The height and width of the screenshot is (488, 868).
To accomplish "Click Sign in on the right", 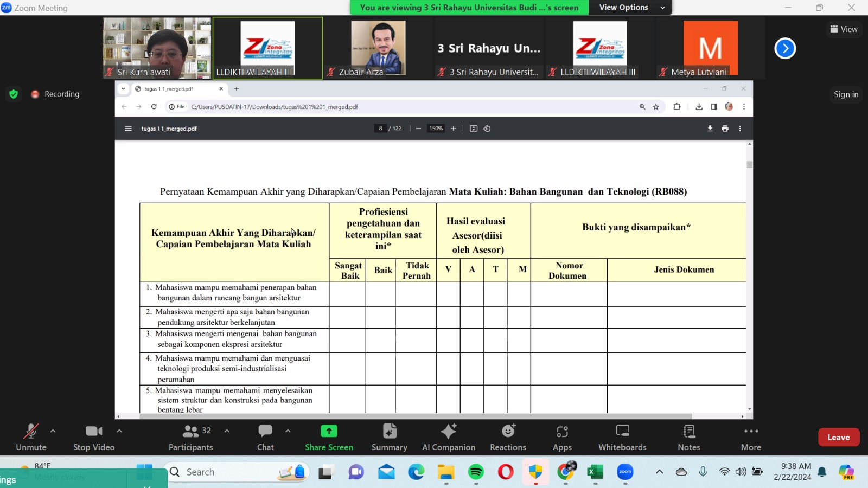I will click(x=846, y=94).
